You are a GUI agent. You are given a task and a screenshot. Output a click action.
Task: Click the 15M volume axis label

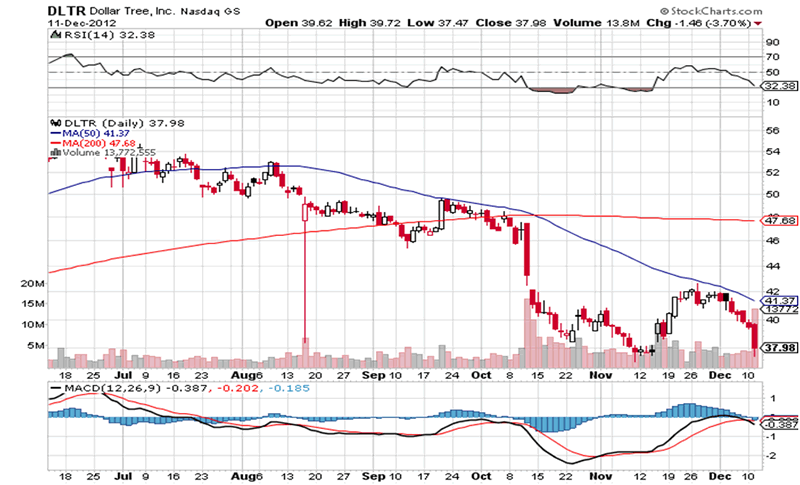coord(32,304)
